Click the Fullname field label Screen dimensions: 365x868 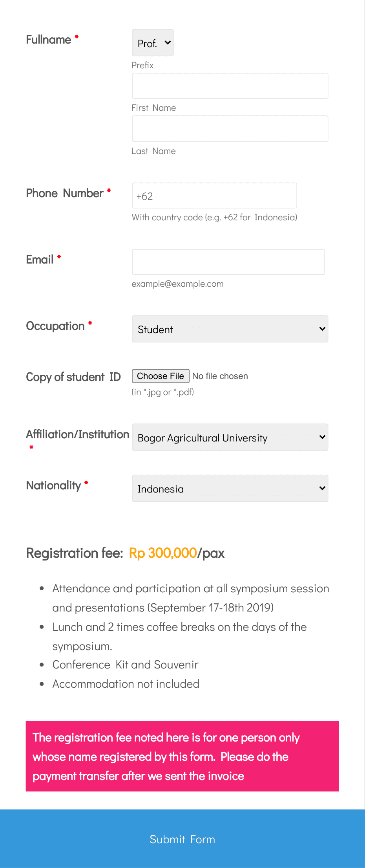pos(49,40)
